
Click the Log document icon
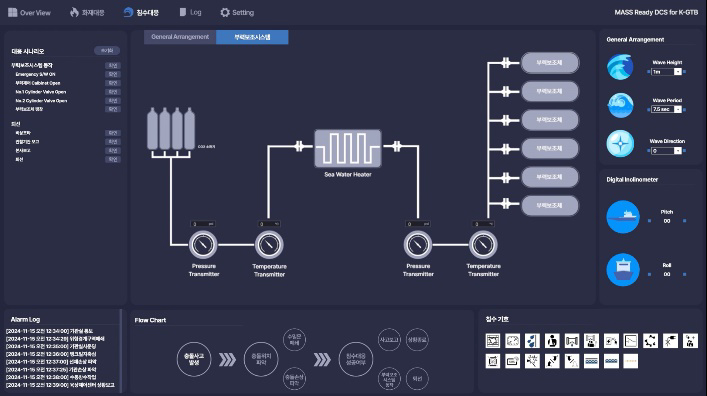183,12
